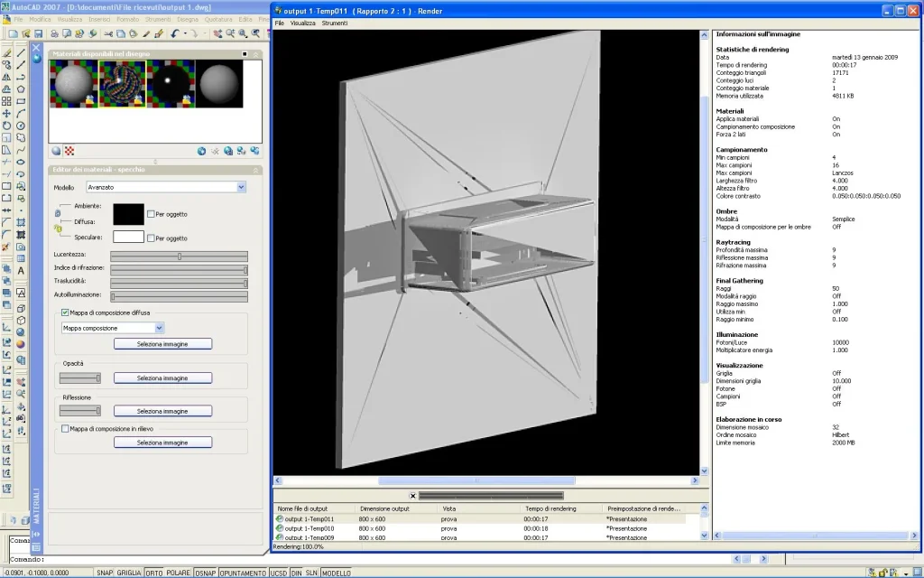
Task: Click the Create new material globe icon
Action: (201, 151)
